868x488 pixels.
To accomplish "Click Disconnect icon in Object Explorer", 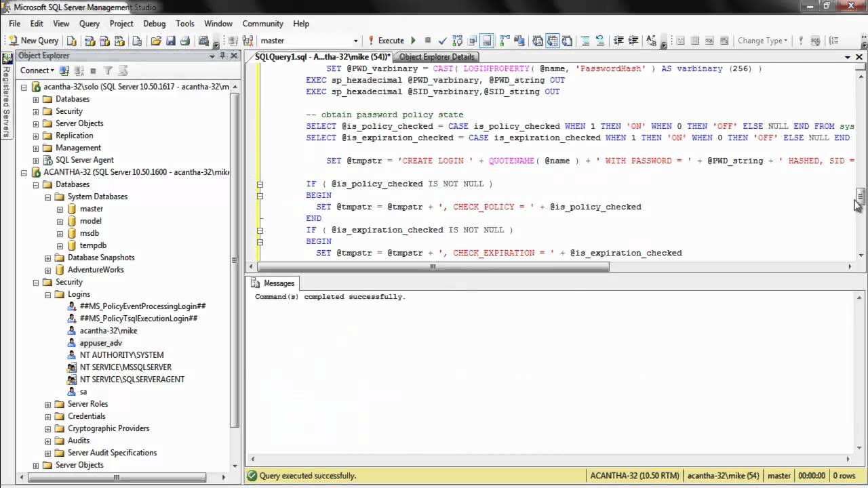I will click(x=79, y=70).
